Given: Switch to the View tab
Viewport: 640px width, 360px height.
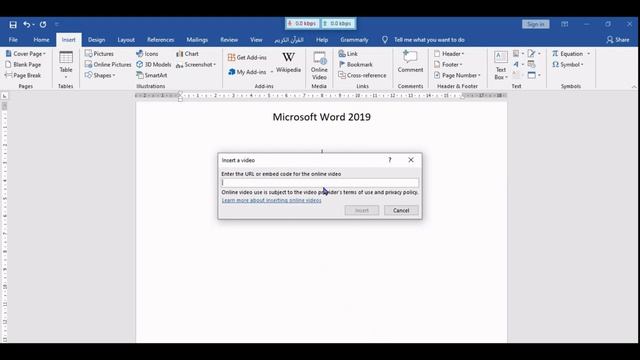Looking at the screenshot, I should coord(256,40).
